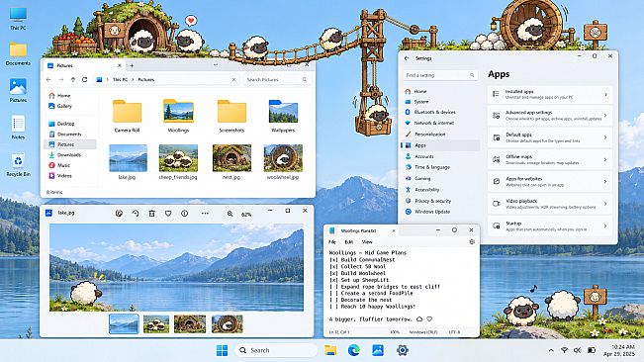Show file info for lake.jpg
Viewport: 644px width, 362px height.
coord(185,214)
